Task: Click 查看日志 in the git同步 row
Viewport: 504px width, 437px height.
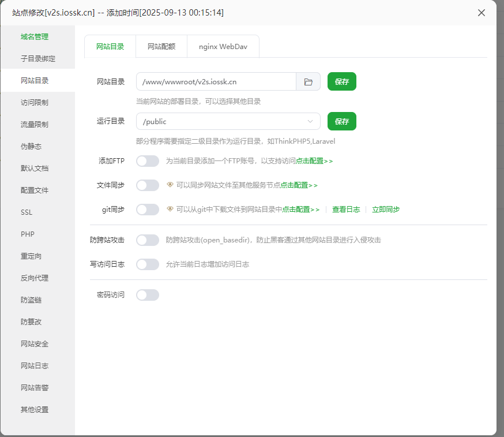Action: [x=346, y=209]
